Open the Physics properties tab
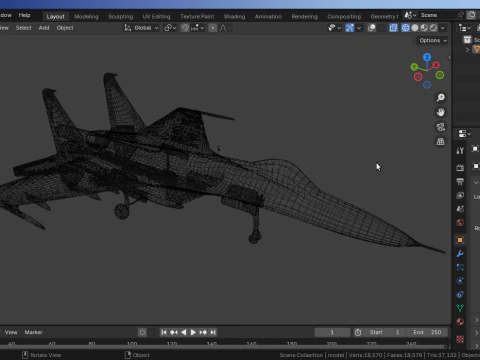The width and height of the screenshot is (480, 360). (x=460, y=281)
